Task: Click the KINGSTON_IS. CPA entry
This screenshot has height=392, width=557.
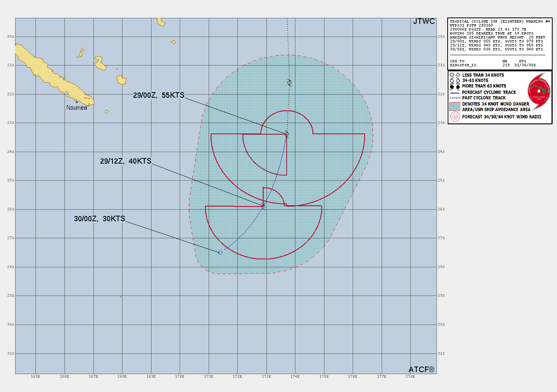Action: click(464, 65)
